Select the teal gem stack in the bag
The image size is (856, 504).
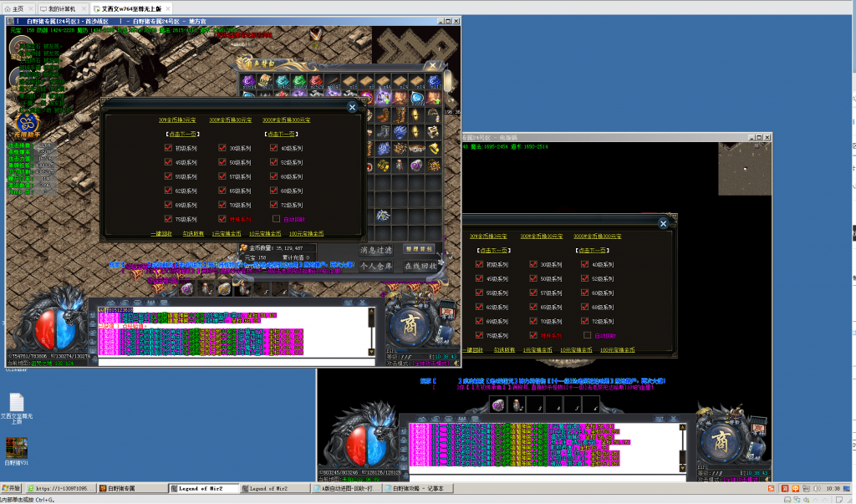tap(283, 82)
